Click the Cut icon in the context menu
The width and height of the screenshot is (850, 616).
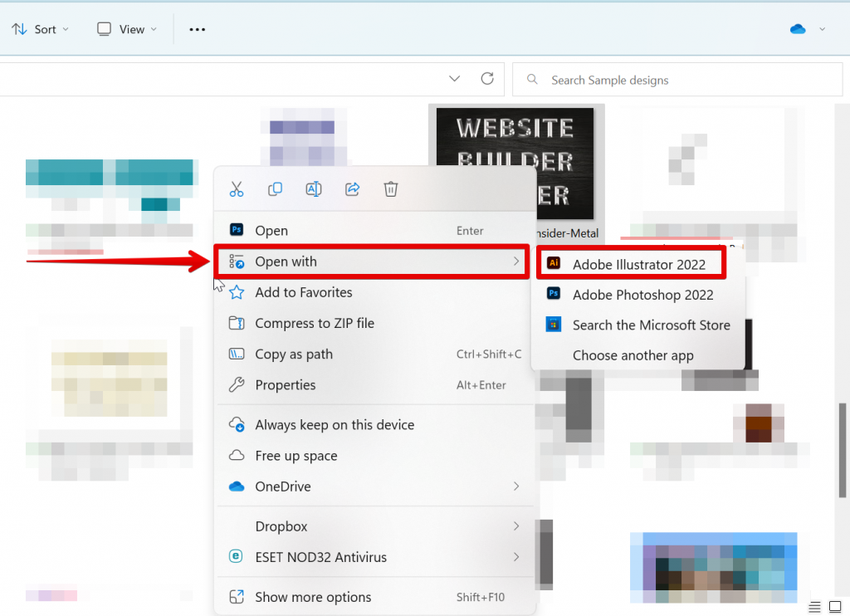237,188
